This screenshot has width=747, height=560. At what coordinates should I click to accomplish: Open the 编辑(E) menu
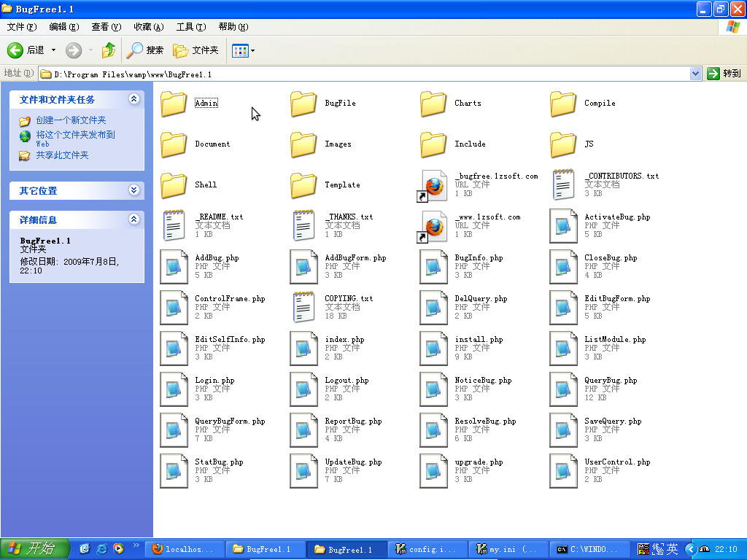pyautogui.click(x=64, y=27)
